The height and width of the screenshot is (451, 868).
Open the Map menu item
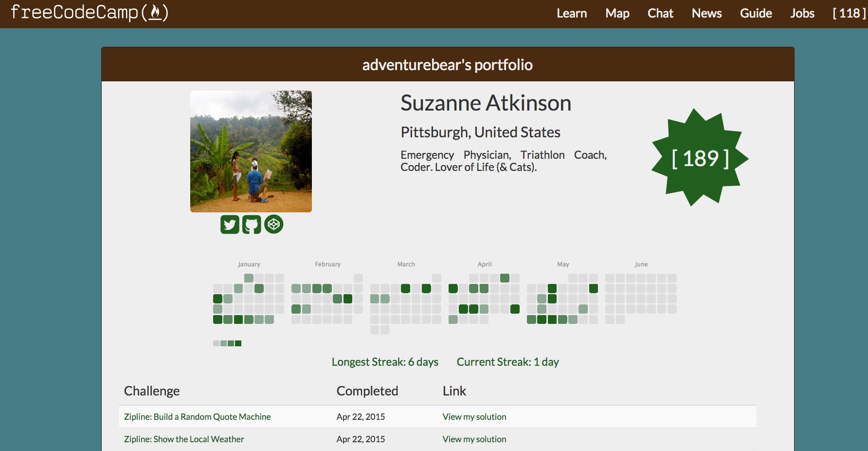pos(617,14)
